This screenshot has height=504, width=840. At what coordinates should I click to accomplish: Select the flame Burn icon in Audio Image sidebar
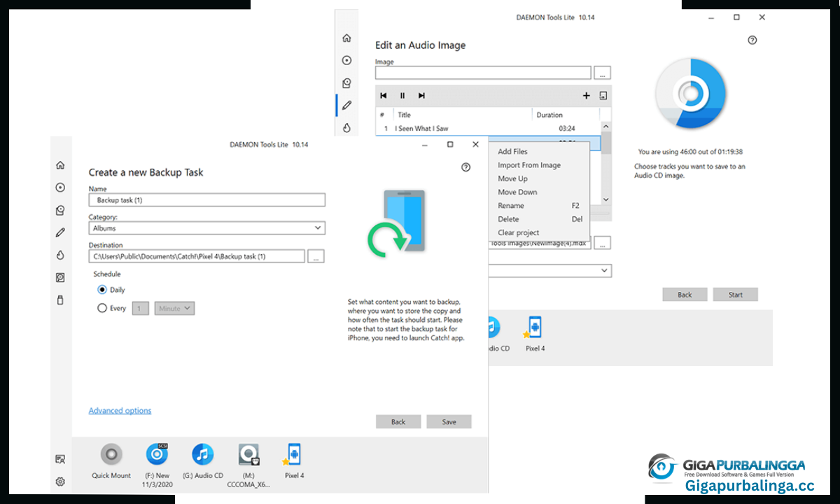pyautogui.click(x=346, y=127)
